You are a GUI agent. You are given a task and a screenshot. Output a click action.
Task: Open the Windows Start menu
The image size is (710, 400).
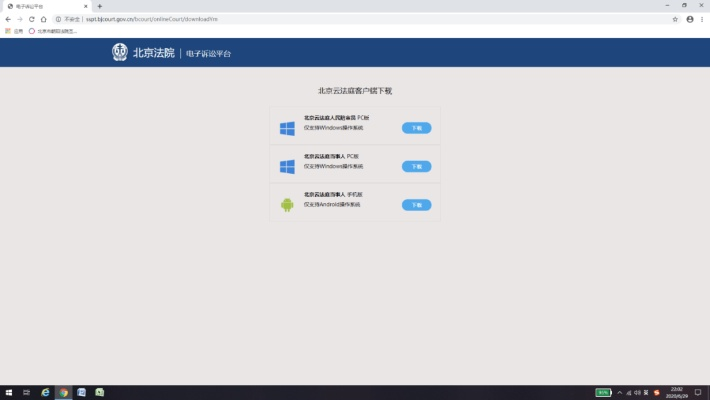pyautogui.click(x=8, y=392)
